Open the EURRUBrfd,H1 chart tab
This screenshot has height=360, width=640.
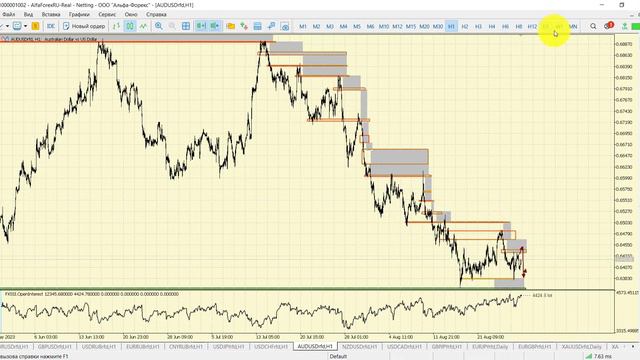point(143,347)
